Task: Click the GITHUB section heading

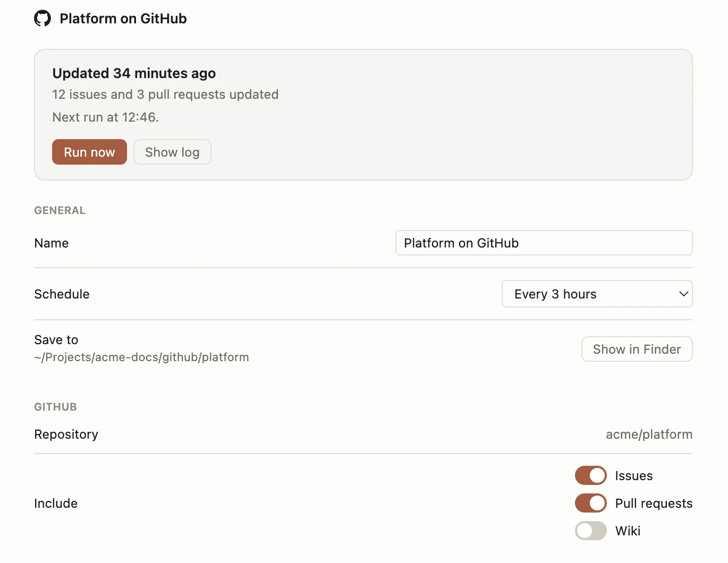Action: pyautogui.click(x=55, y=407)
